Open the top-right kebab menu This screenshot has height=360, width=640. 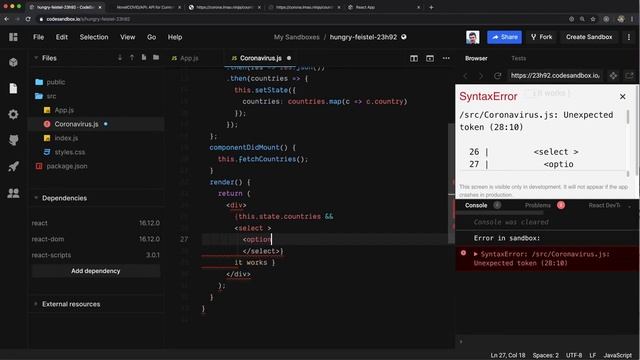click(629, 37)
